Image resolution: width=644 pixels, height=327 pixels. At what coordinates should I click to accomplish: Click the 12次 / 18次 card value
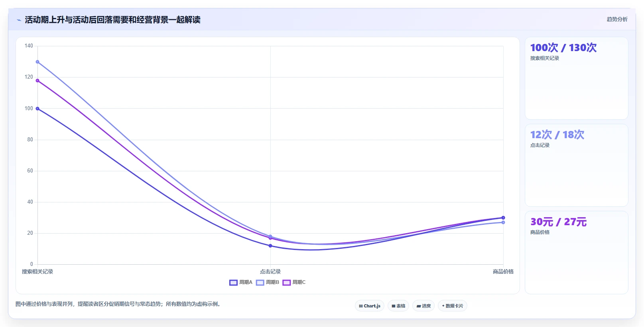tap(557, 135)
